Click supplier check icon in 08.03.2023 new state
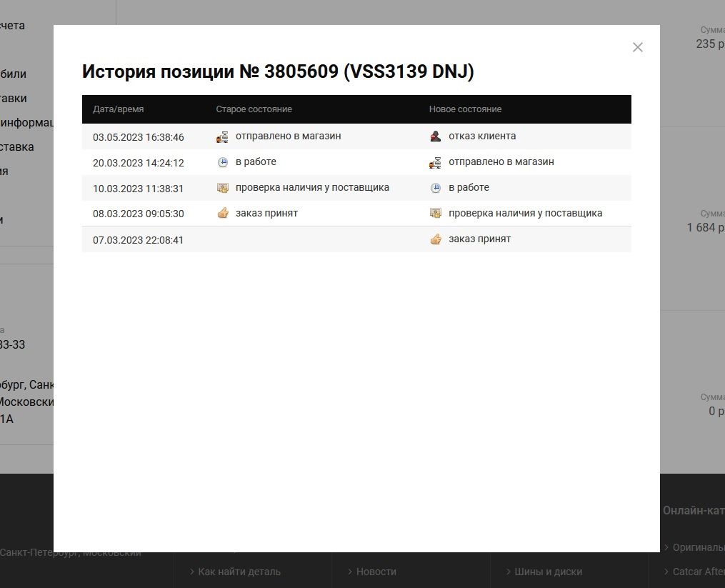Image resolution: width=725 pixels, height=588 pixels. click(436, 214)
